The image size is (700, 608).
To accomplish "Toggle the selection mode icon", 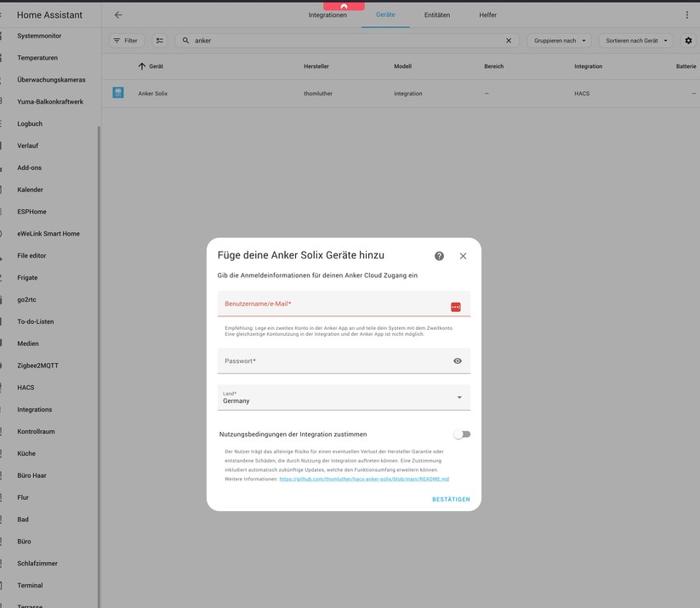I will 159,41.
